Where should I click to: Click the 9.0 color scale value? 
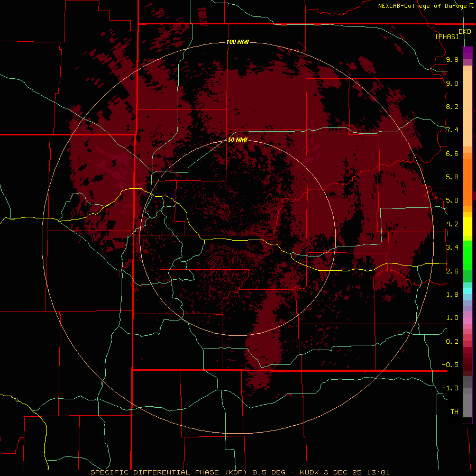tap(452, 83)
